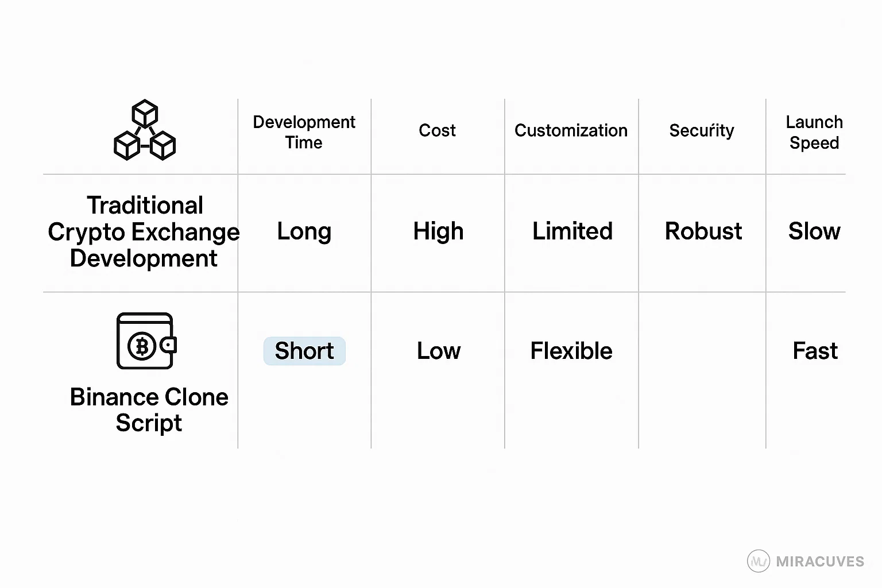
Task: Click the MIRACUVES watermark text
Action: pos(819,562)
